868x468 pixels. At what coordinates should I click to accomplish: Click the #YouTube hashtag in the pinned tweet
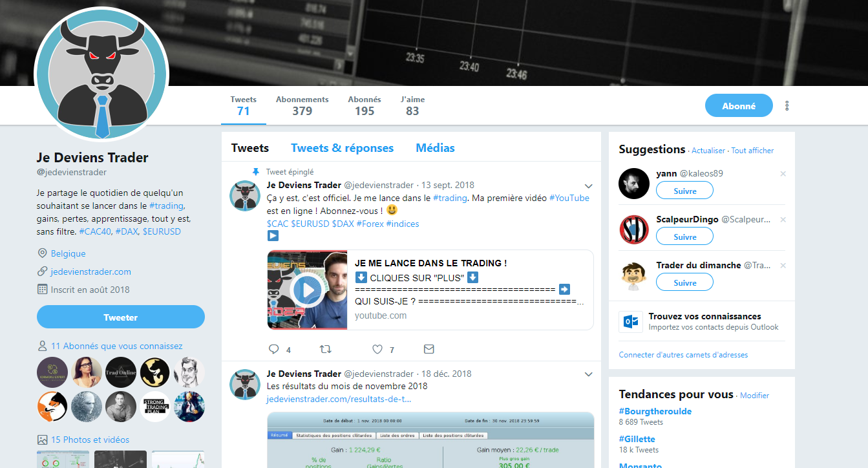569,198
